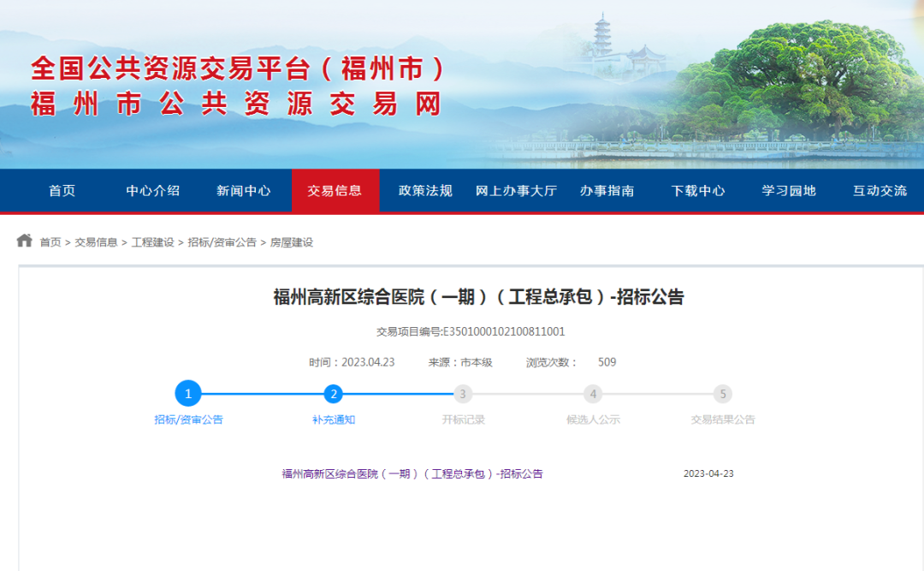The image size is (924, 571).
Task: Click the circle numbered 2 for 补充通知
Action: pos(332,394)
